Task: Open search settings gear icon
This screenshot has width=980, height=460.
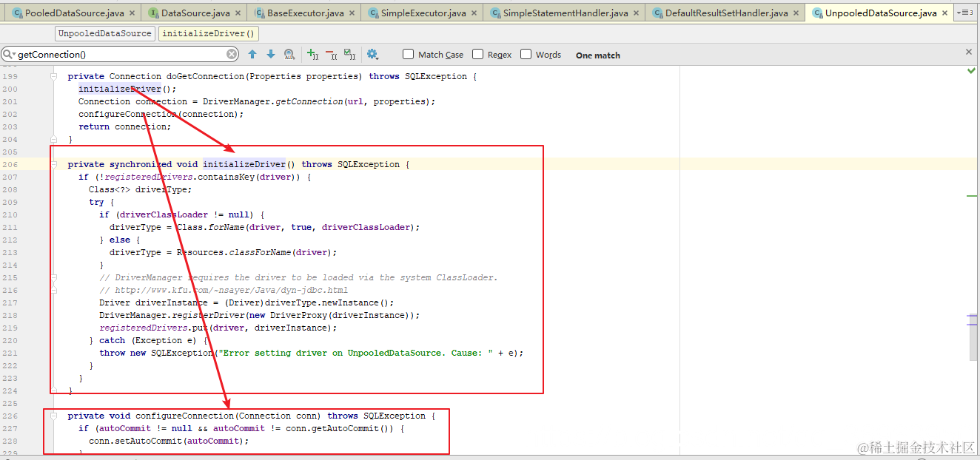Action: (372, 54)
